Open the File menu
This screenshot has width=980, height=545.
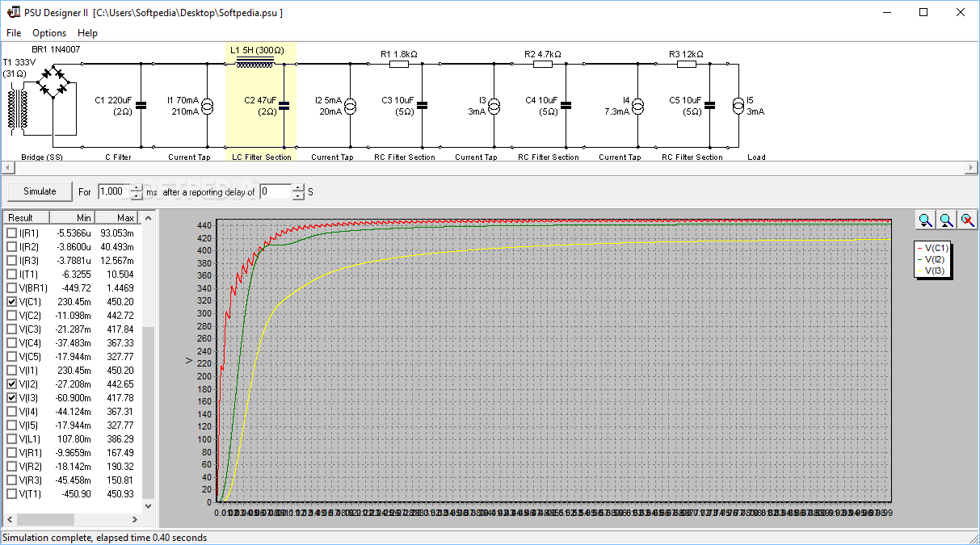click(14, 33)
